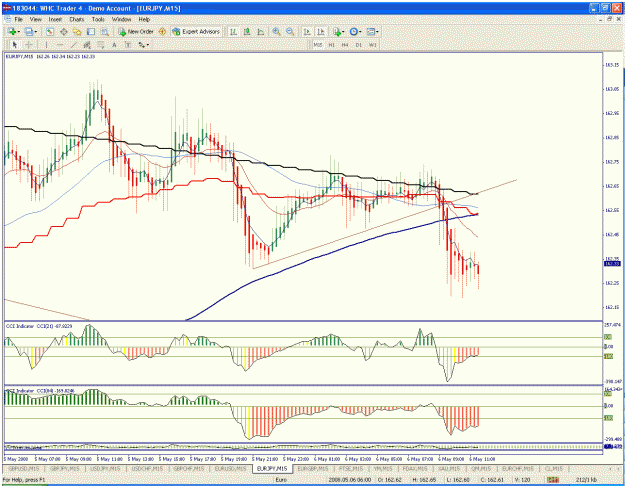Expand the Indicators dropdown arrow
Viewport: 625px width, 486px height.
pos(343,32)
